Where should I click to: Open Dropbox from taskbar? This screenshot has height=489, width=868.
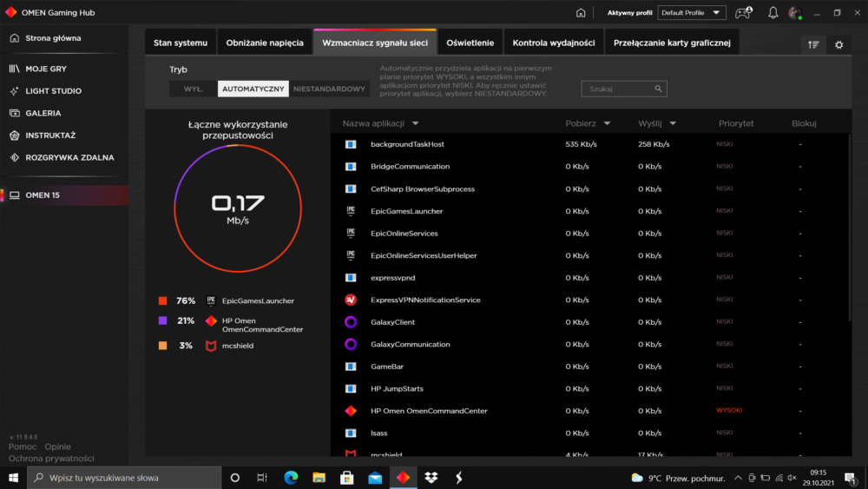click(431, 478)
